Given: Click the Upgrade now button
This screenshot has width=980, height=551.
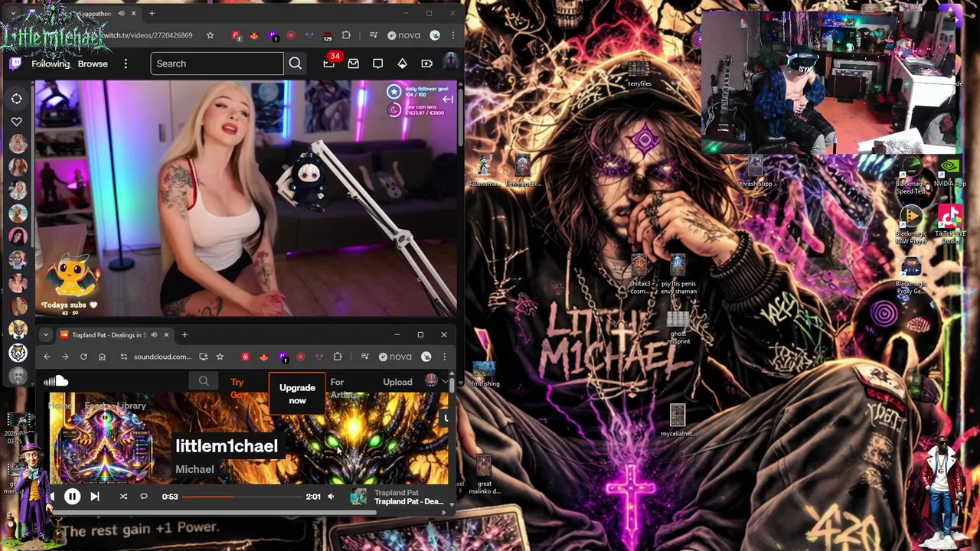Looking at the screenshot, I should click(x=297, y=394).
